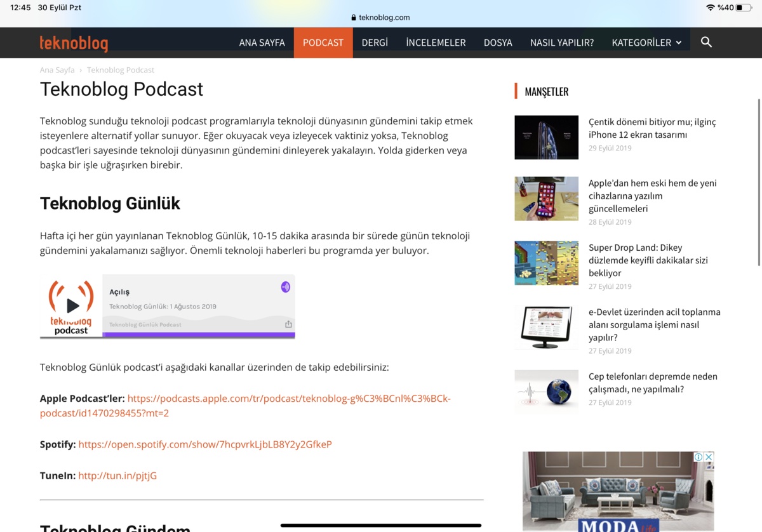The height and width of the screenshot is (532, 762).
Task: Tap the Wi-Fi status icon
Action: [x=710, y=8]
